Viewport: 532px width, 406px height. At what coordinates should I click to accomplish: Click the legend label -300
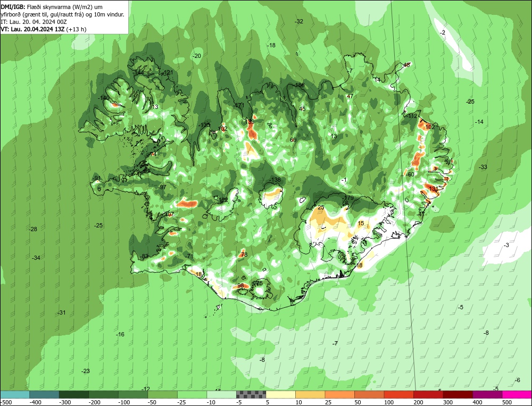click(x=65, y=402)
